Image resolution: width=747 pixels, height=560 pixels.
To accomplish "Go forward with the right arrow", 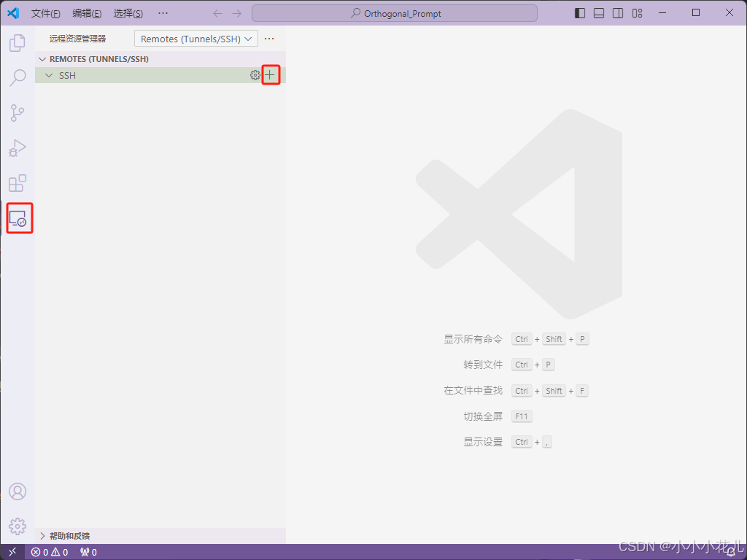I will [237, 13].
